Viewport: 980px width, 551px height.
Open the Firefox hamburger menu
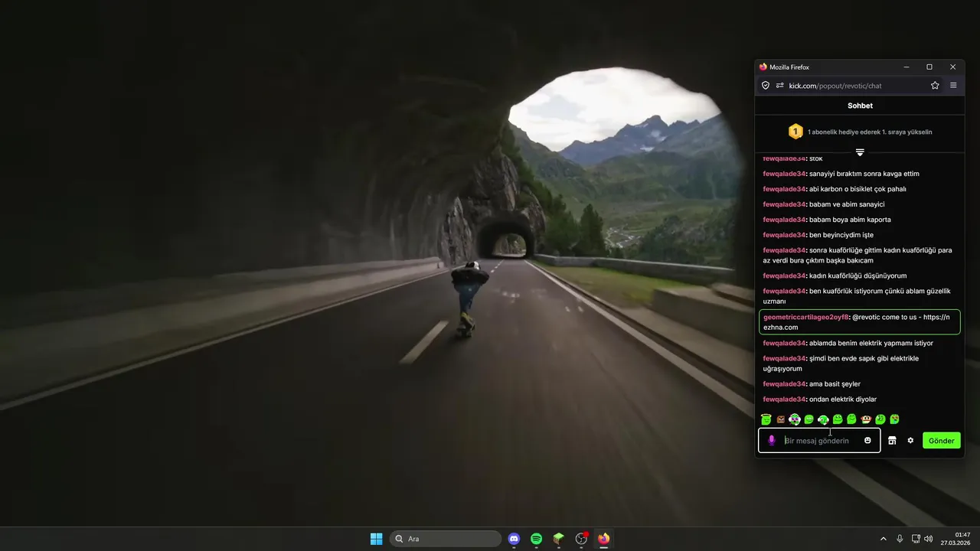tap(953, 86)
